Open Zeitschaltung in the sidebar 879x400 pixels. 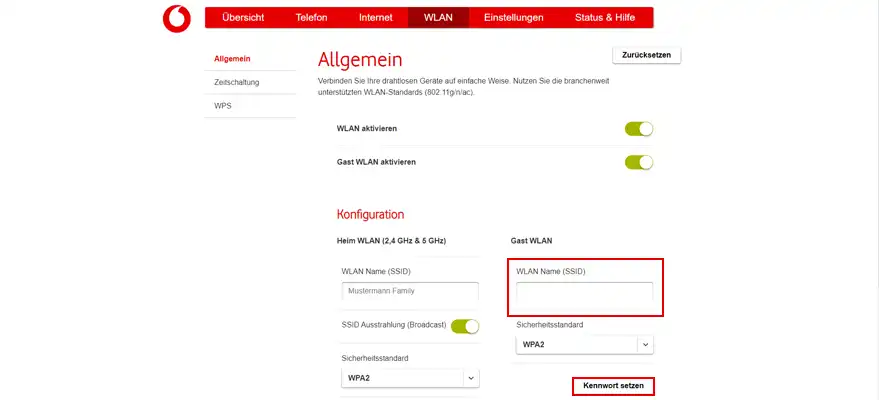tap(237, 82)
